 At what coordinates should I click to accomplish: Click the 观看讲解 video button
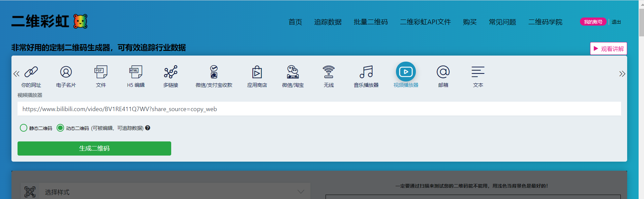pyautogui.click(x=609, y=48)
